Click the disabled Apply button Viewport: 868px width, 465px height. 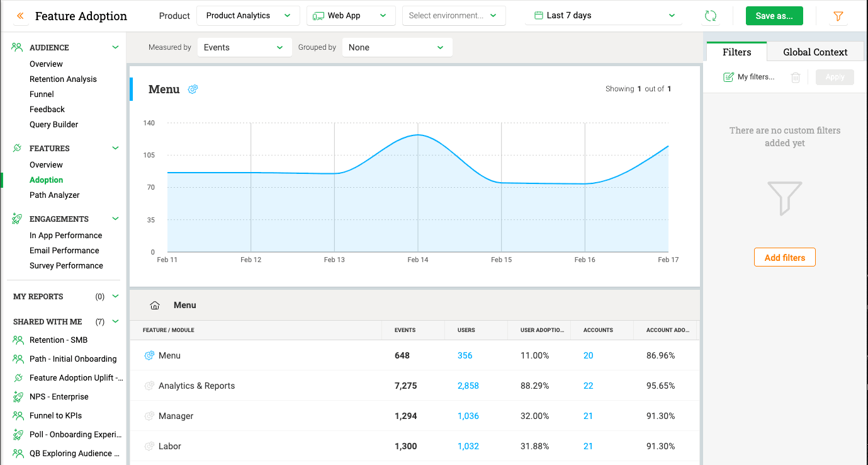pos(835,77)
